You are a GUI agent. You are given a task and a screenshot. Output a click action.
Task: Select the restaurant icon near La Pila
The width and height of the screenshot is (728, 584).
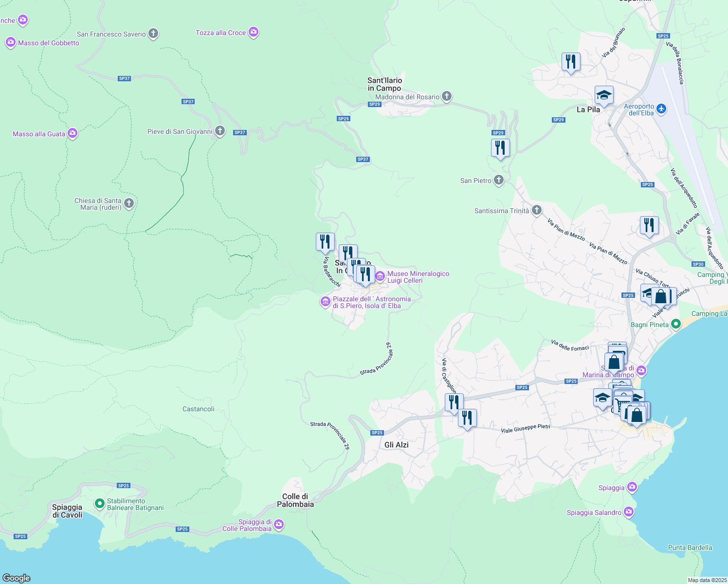tap(571, 62)
